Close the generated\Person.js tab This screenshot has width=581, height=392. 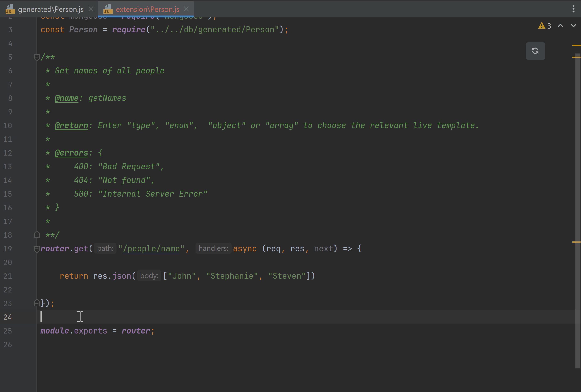pos(91,9)
